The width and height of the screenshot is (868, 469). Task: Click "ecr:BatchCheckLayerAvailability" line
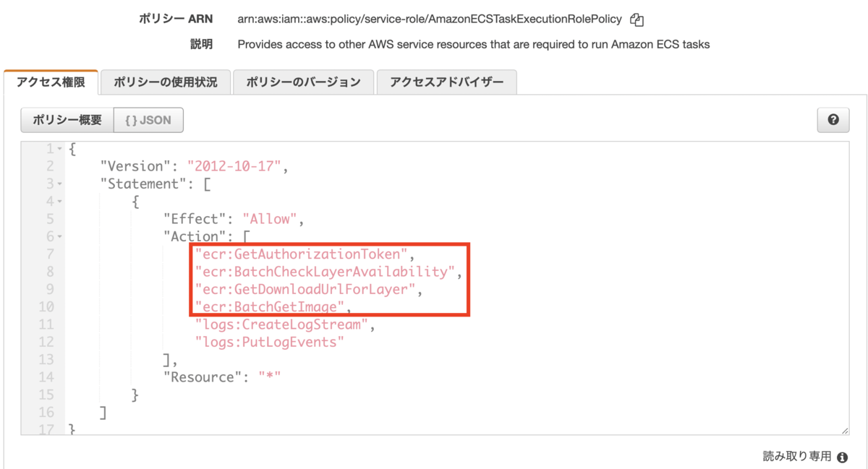325,272
